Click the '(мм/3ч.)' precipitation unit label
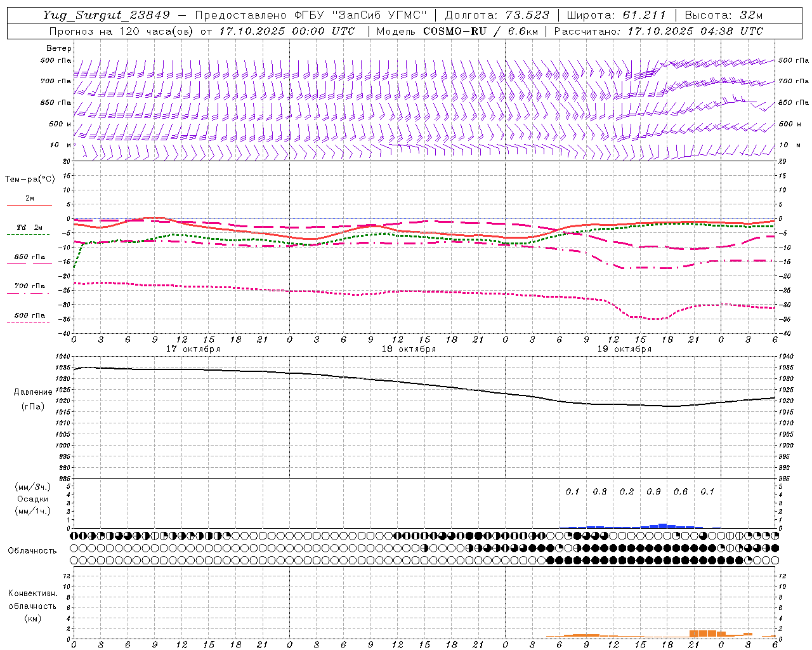Image resolution: width=812 pixels, height=650 pixels. (x=32, y=487)
